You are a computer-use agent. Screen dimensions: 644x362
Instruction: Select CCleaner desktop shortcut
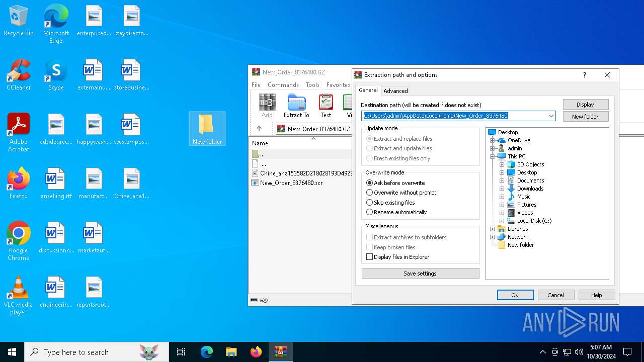coord(19,75)
